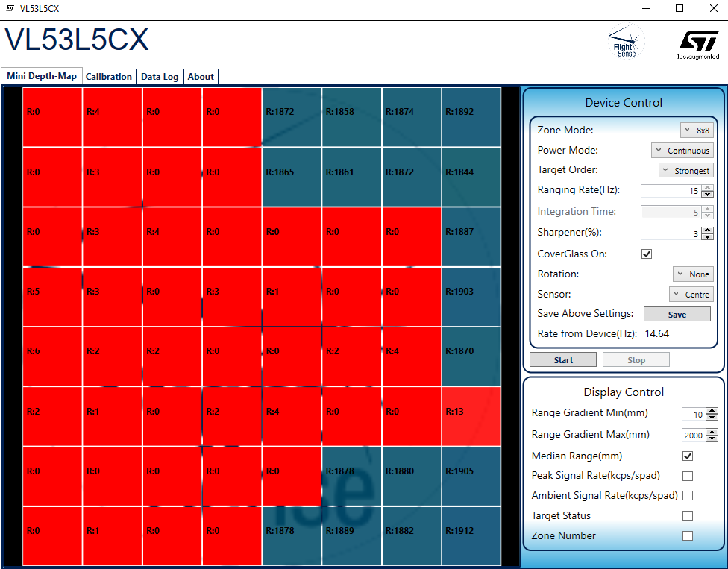
Task: Click the zone cell reading R:5
Action: [52, 297]
